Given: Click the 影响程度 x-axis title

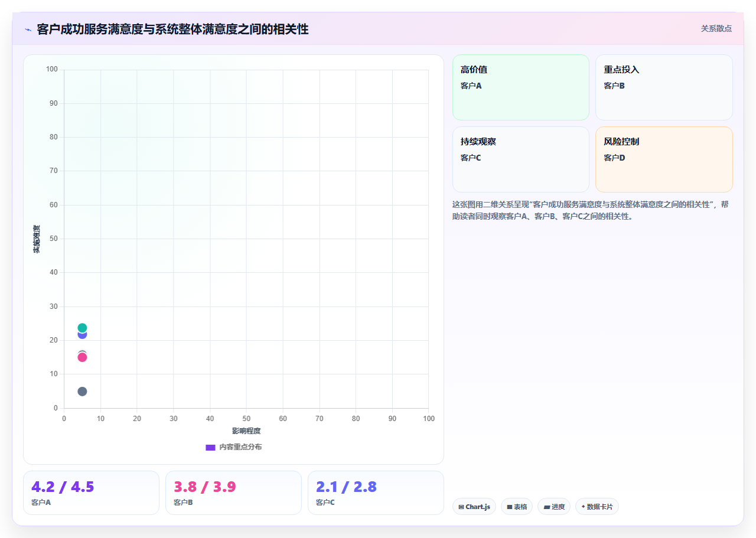Looking at the screenshot, I should click(246, 431).
